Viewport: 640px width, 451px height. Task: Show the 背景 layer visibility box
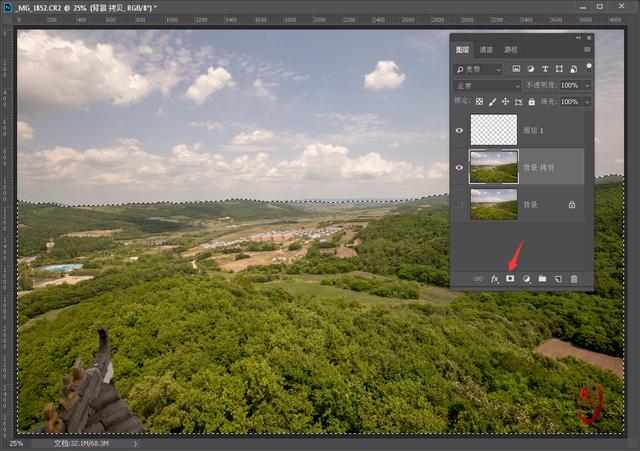[459, 204]
